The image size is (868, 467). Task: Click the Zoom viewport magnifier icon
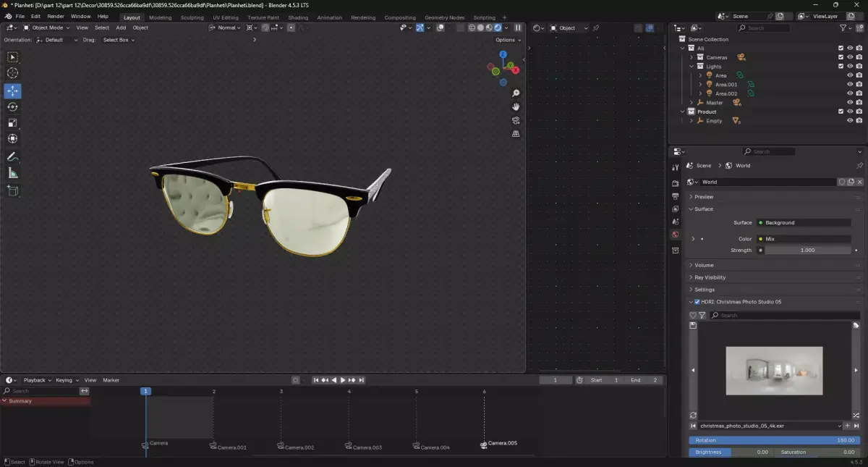516,93
